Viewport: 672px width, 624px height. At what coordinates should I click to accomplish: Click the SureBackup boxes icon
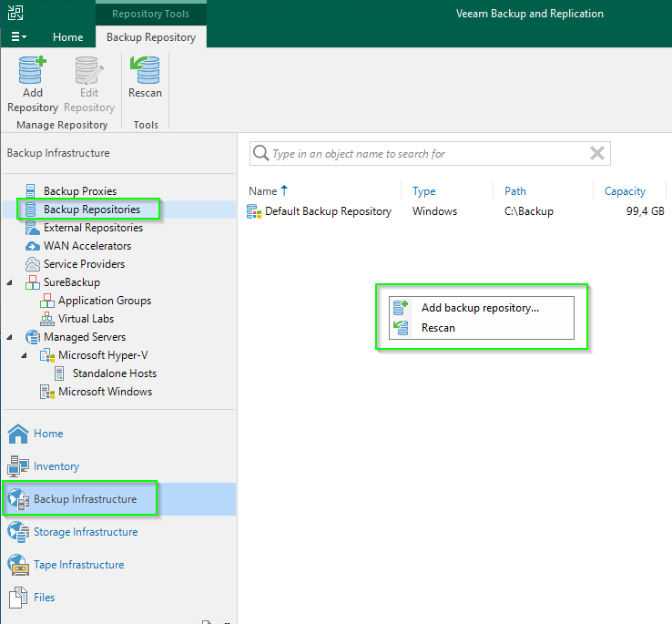pyautogui.click(x=33, y=282)
